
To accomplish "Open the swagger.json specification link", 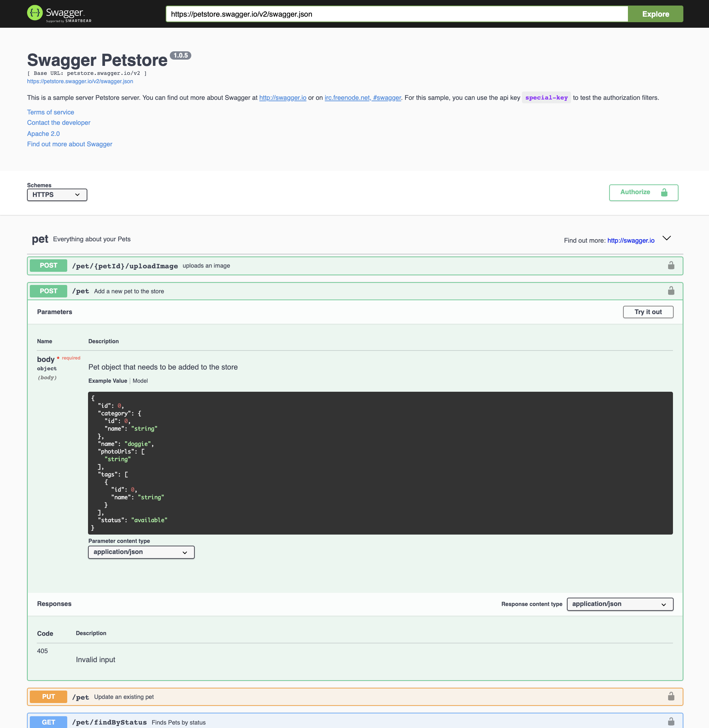I will tap(80, 81).
